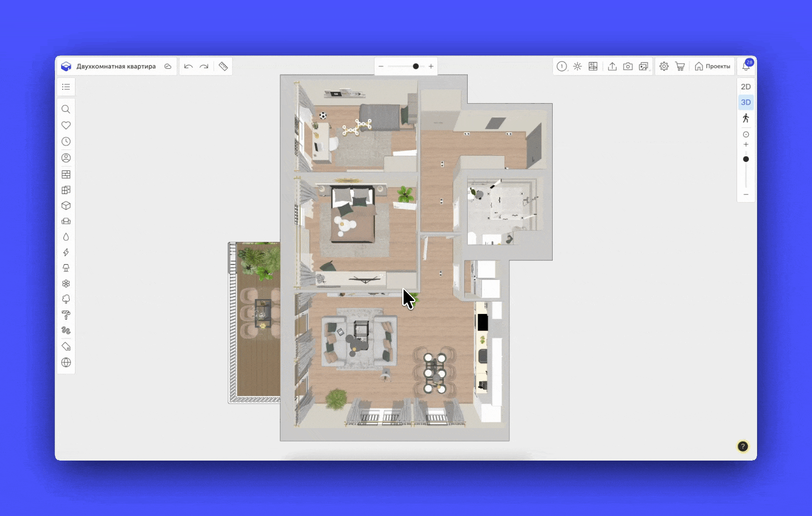This screenshot has height=516, width=812.
Task: Open favorites heart section
Action: pyautogui.click(x=66, y=125)
